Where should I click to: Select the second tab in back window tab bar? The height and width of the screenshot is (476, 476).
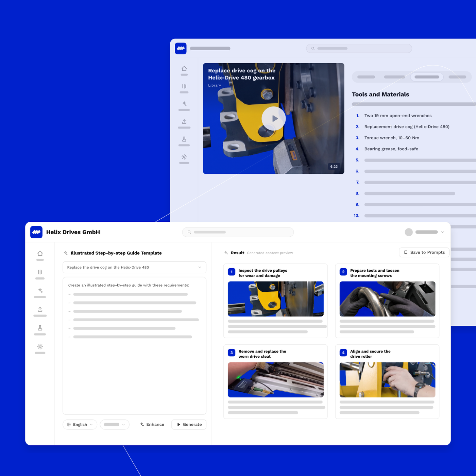(x=394, y=77)
